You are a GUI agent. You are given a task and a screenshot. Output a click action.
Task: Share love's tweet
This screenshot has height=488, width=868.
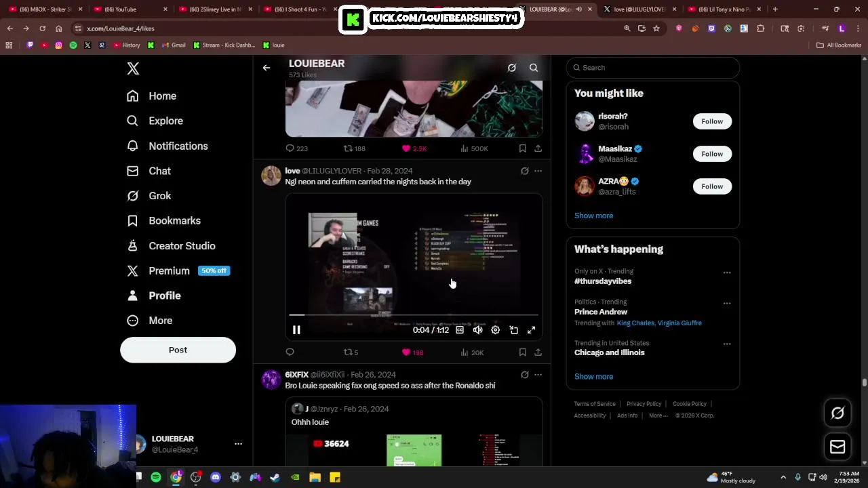pos(538,352)
